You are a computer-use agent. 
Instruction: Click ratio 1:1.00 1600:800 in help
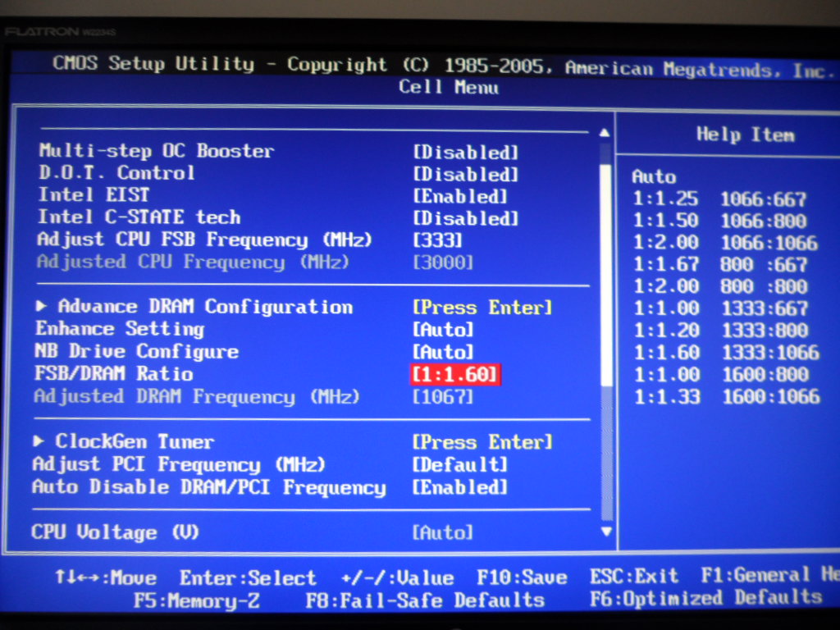721,374
